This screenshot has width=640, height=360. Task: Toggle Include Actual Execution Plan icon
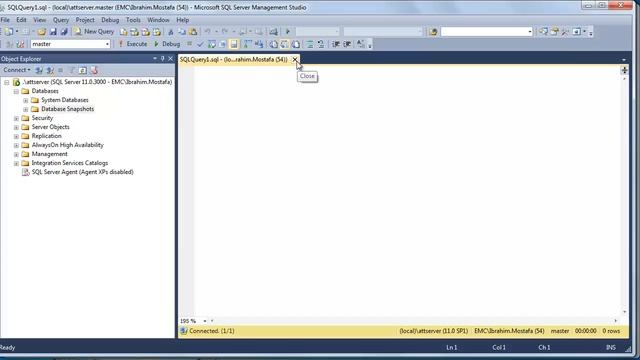[248, 44]
